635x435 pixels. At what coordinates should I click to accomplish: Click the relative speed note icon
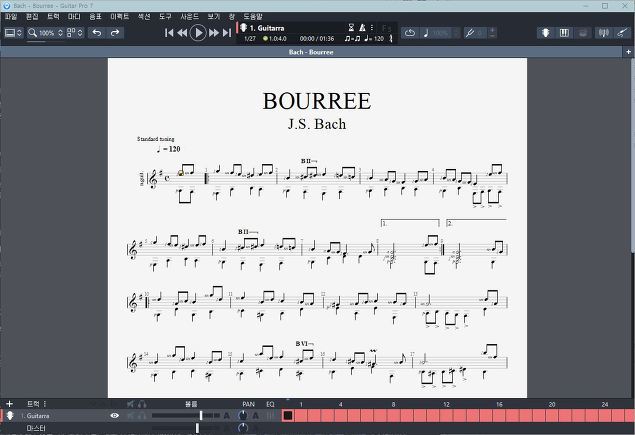point(426,33)
